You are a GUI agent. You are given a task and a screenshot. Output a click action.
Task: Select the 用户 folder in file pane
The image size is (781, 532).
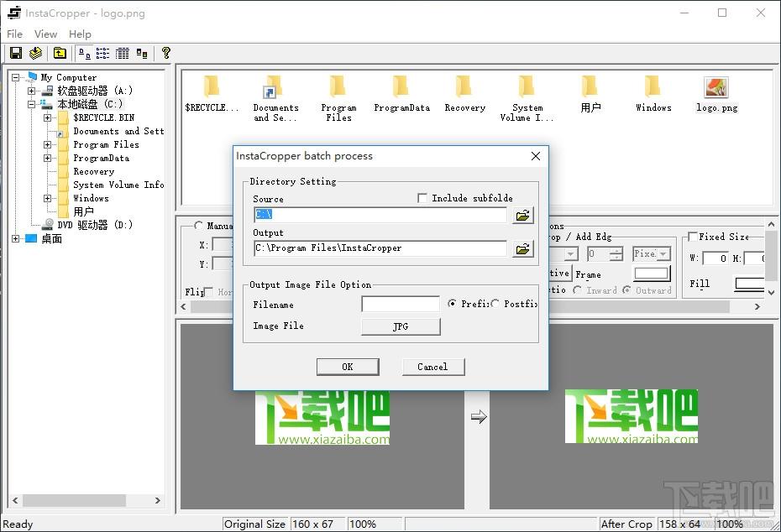(x=590, y=94)
